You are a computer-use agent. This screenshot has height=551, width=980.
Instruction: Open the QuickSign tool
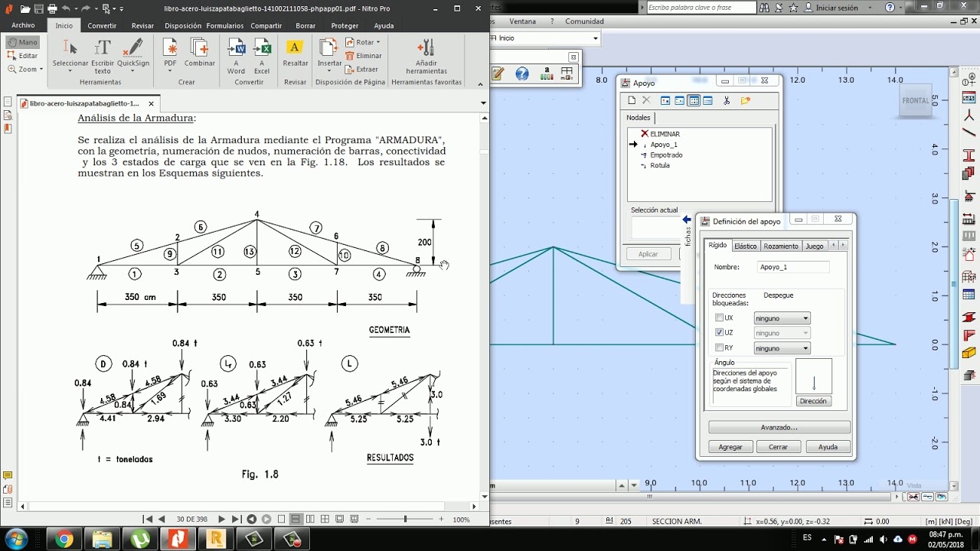pyautogui.click(x=133, y=55)
